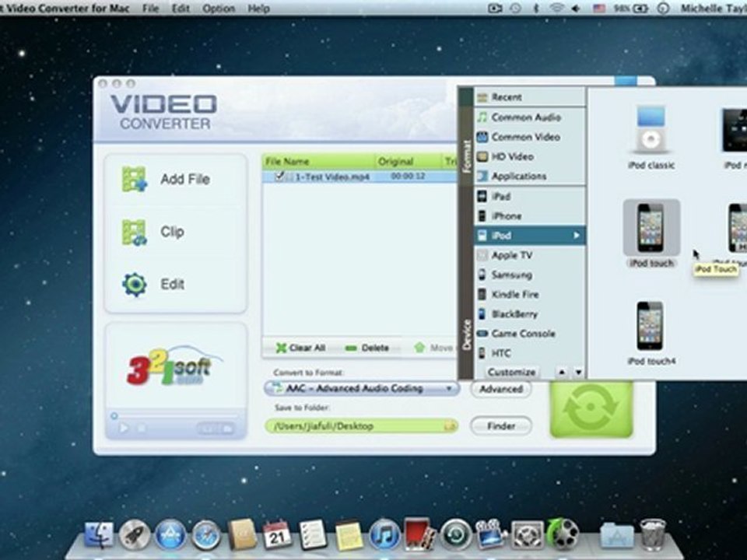Click the File Name column header

coord(319,162)
